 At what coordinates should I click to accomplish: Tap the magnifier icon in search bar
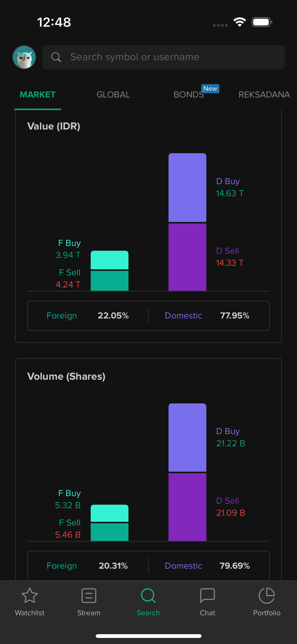click(56, 57)
